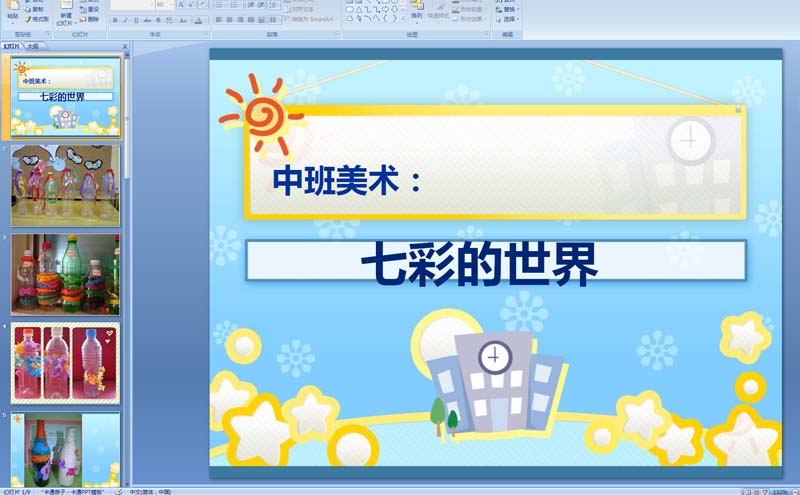Switch to the Slides (幻灯片) pane tab
The height and width of the screenshot is (495, 800).
[11, 46]
